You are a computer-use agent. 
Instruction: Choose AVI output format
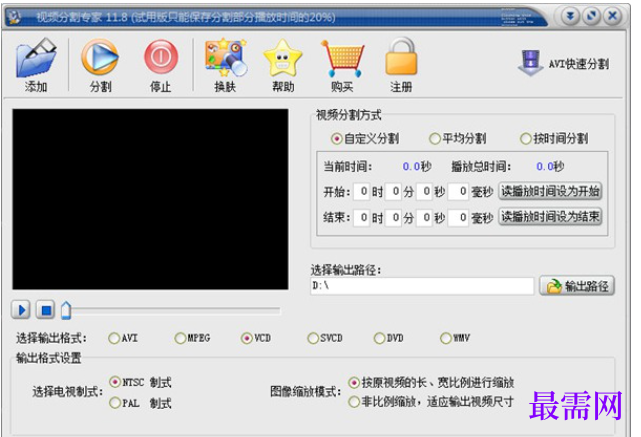(x=123, y=338)
